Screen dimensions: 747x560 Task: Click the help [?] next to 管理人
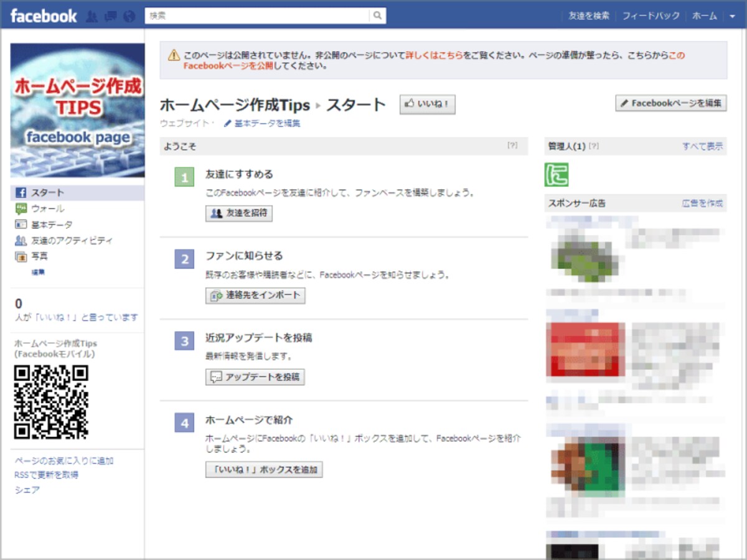[594, 146]
